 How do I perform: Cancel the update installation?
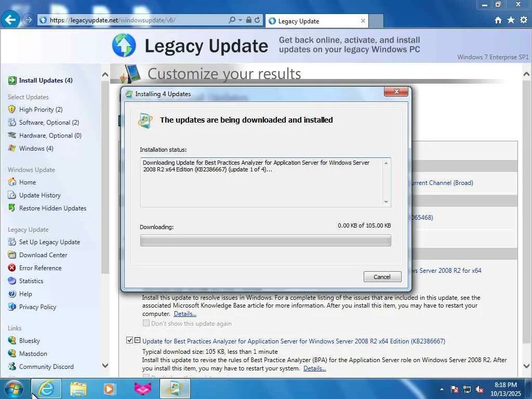[382, 277]
